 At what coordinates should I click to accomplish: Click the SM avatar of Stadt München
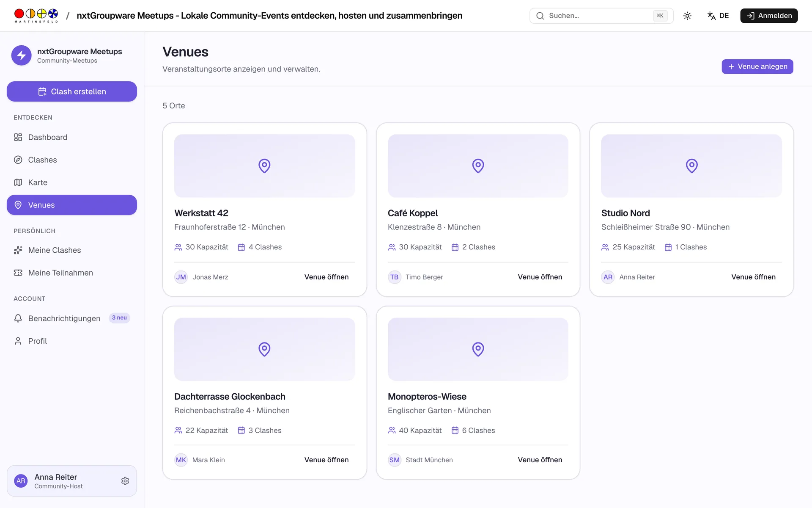tap(395, 460)
